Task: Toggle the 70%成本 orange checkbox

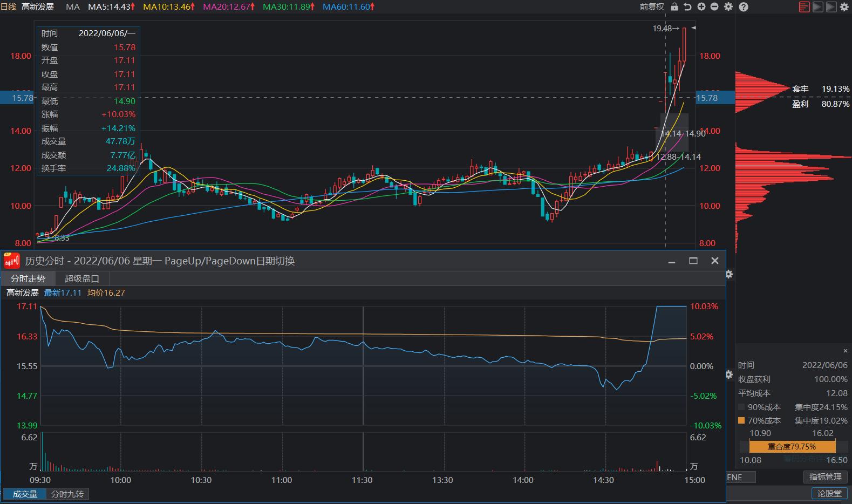Action: coord(741,420)
